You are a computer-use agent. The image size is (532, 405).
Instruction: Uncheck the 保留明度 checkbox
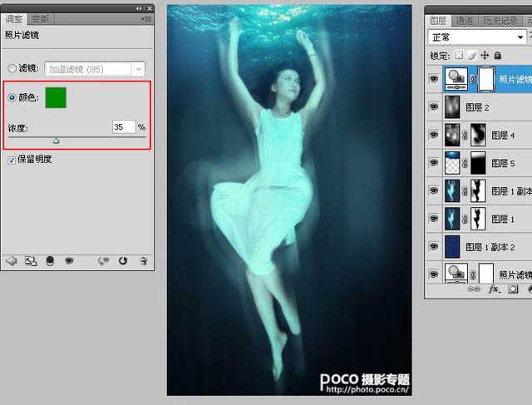click(12, 159)
